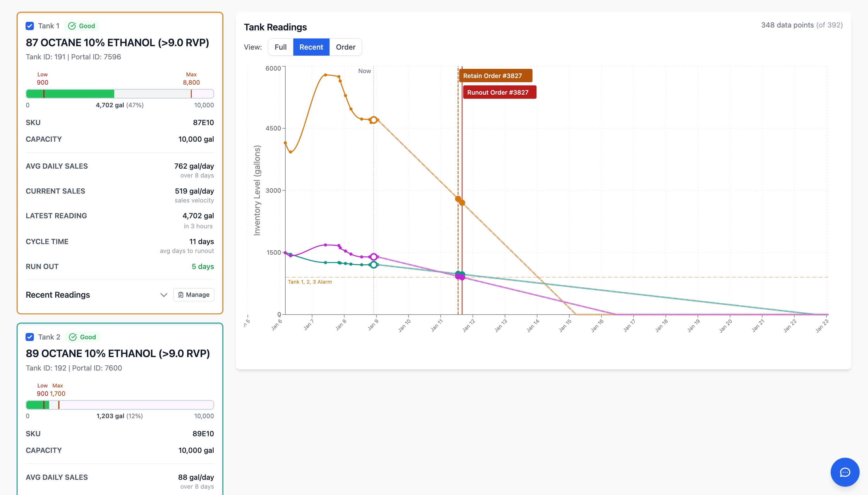Switch to the Full view tab

[280, 47]
